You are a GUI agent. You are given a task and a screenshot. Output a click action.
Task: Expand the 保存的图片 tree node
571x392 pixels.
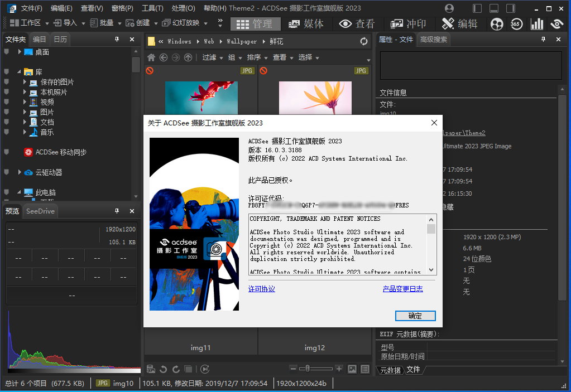click(x=25, y=82)
